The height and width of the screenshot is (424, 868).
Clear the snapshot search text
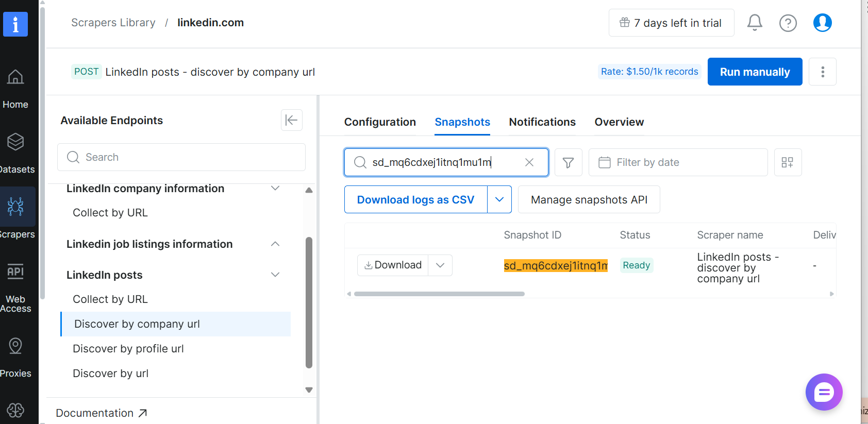529,162
